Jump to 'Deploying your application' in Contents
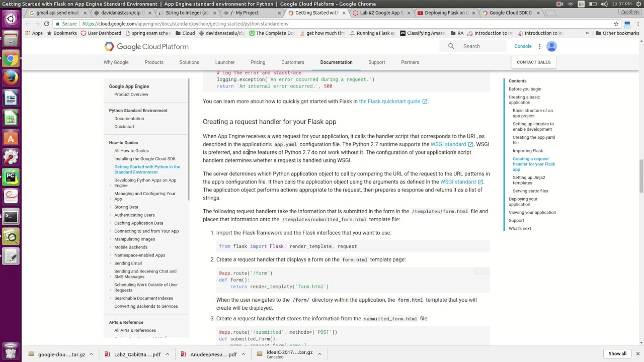This screenshot has width=644, height=362. pyautogui.click(x=523, y=202)
